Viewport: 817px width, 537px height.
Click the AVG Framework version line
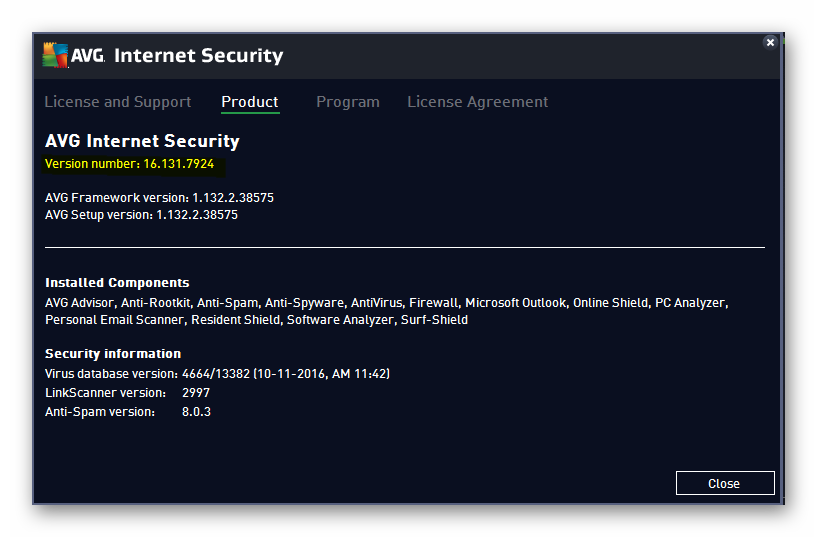click(x=159, y=198)
